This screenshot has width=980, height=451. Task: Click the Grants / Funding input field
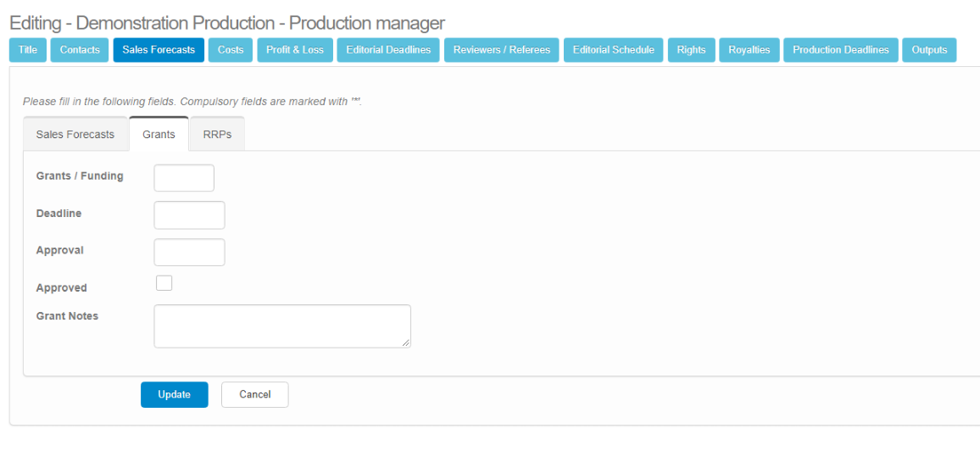tap(184, 178)
